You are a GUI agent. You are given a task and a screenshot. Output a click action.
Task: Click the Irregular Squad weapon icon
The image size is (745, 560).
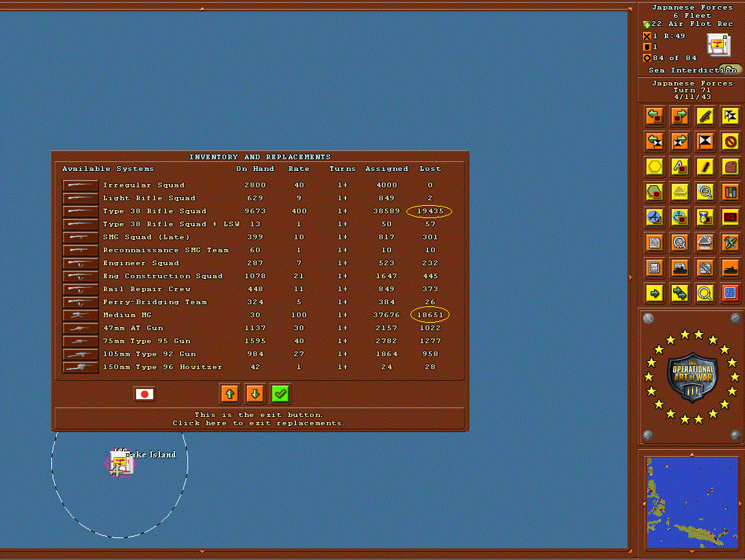[80, 185]
